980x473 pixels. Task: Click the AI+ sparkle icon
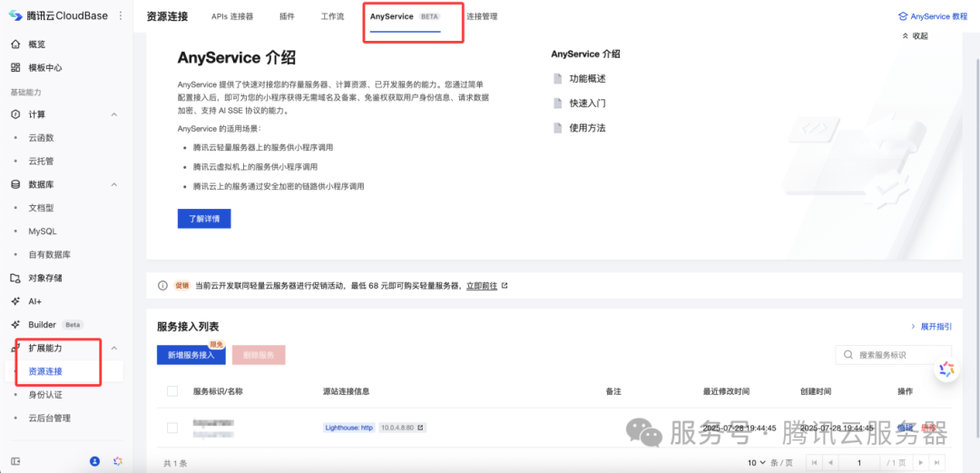click(x=15, y=301)
